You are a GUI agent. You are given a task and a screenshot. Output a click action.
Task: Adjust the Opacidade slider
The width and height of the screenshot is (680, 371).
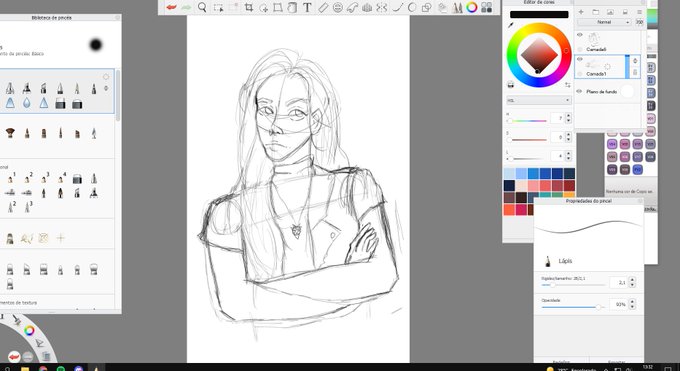point(573,307)
